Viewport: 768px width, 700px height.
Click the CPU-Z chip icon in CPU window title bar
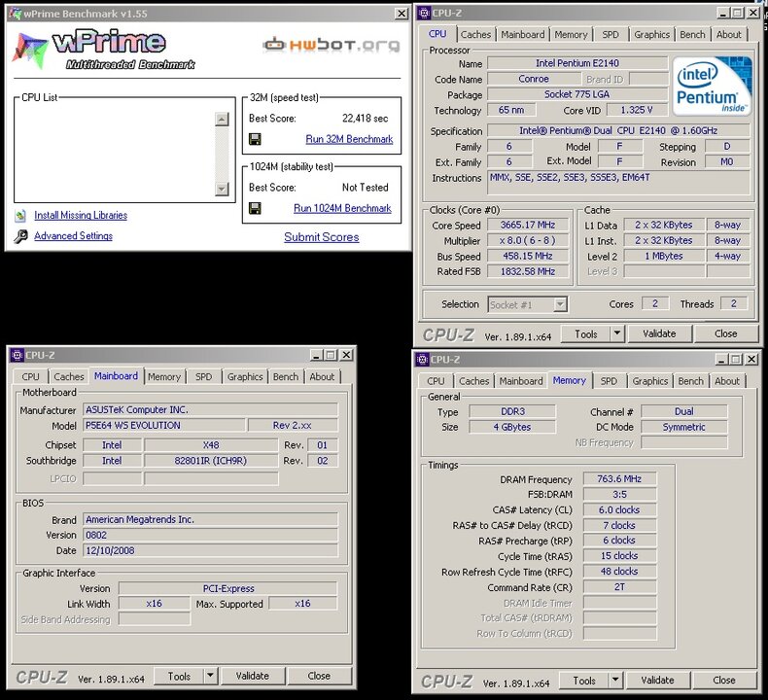[x=424, y=14]
